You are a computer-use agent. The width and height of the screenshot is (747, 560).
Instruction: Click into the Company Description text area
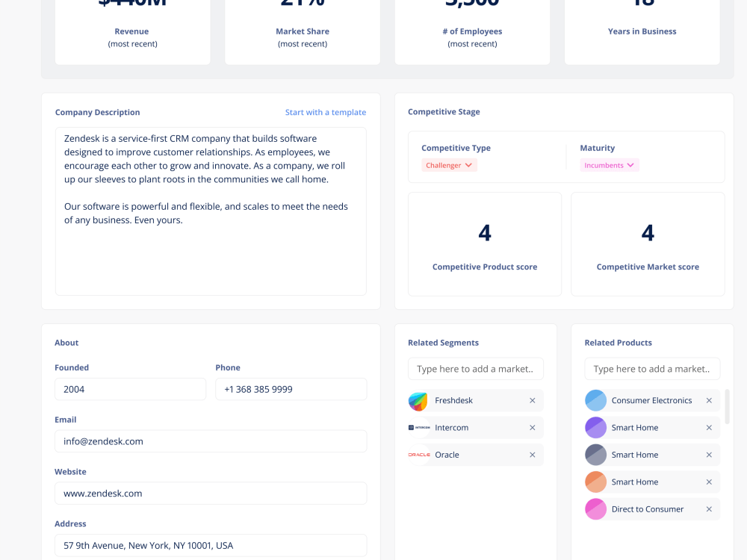point(211,211)
